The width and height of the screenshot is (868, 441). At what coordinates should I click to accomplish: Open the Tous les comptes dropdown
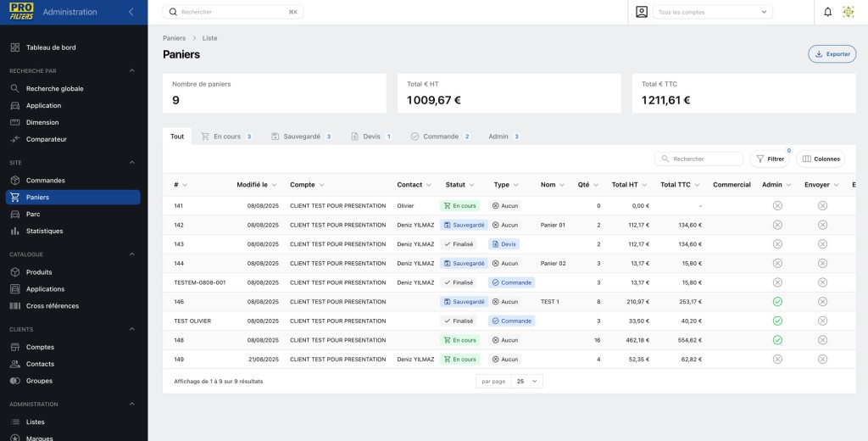712,12
